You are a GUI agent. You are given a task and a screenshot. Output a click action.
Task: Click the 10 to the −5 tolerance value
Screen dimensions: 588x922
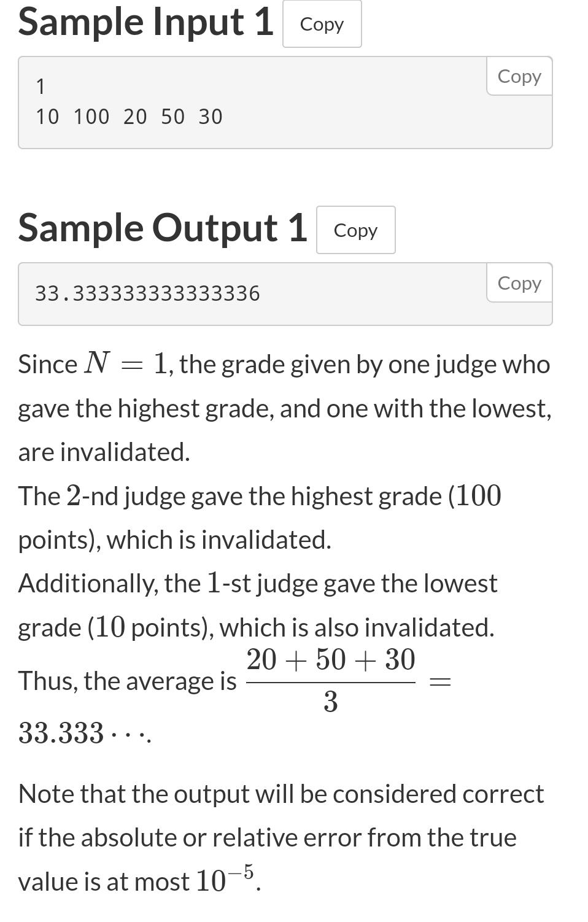click(225, 879)
